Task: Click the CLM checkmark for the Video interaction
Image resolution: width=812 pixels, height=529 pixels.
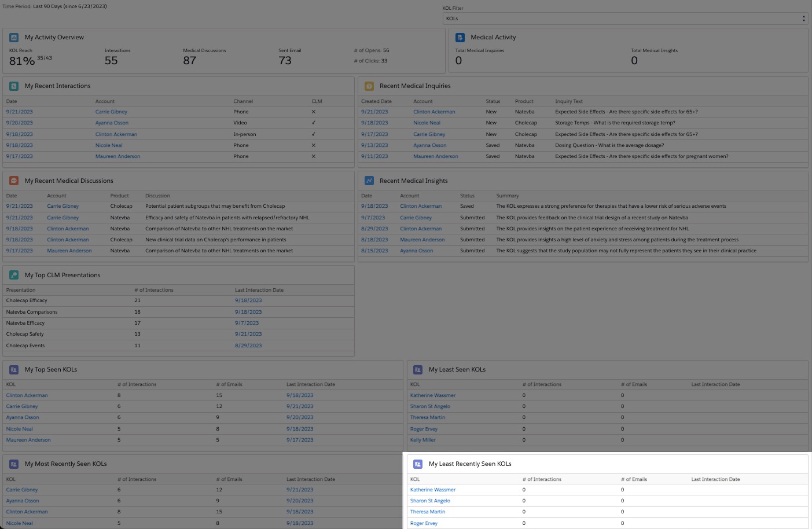Action: point(314,123)
